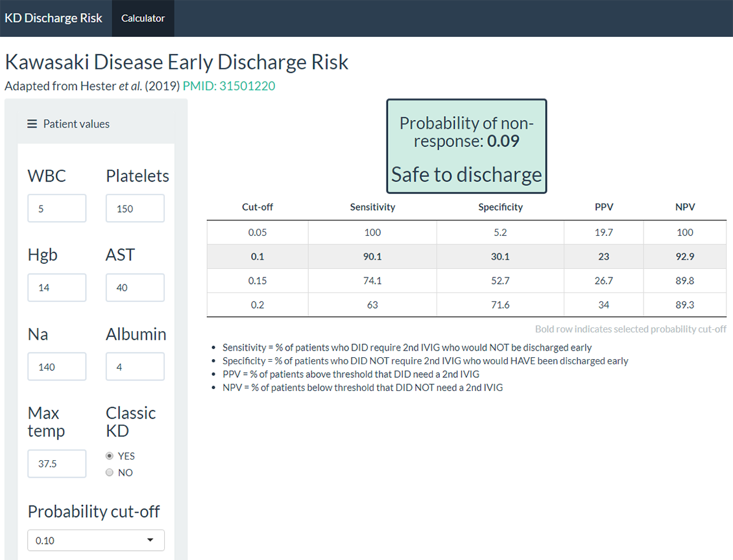Click the Na input box
The image size is (733, 560).
point(57,367)
